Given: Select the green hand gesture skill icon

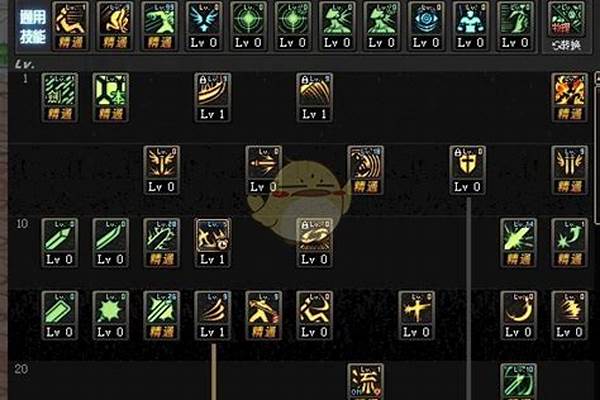Looking at the screenshot, I should [x=515, y=25].
